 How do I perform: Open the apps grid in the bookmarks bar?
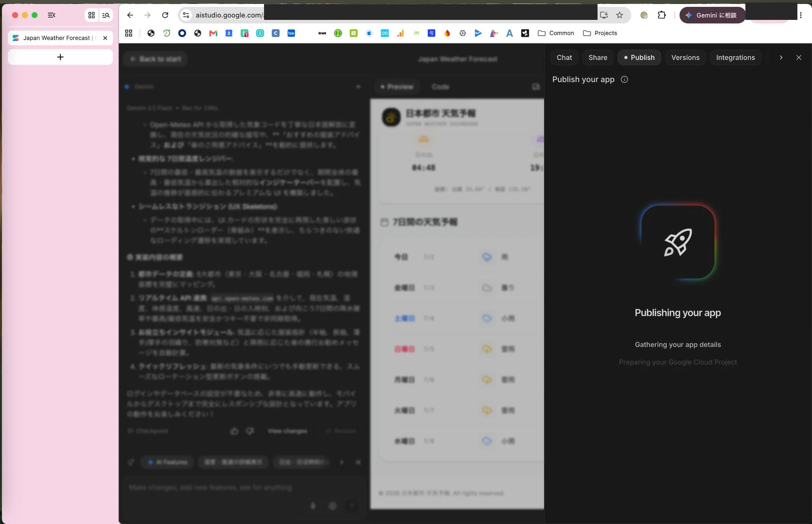tap(129, 33)
